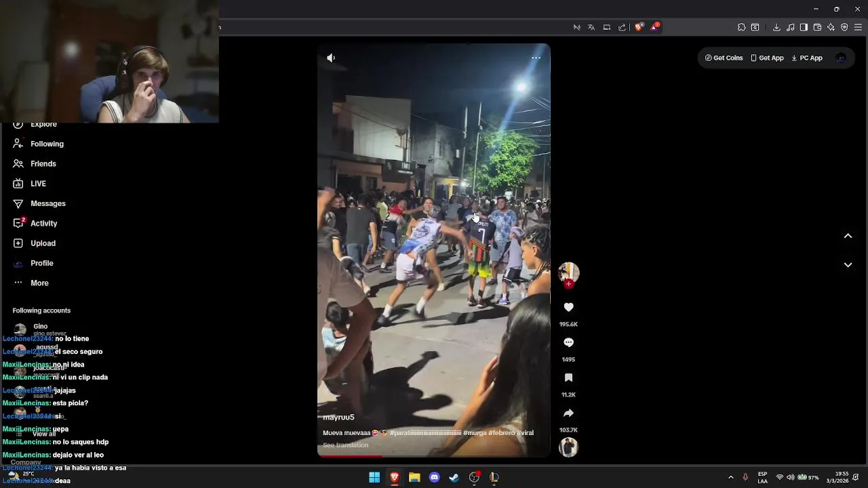This screenshot has width=868, height=488.
Task: Open Messages in the sidebar
Action: [39, 203]
